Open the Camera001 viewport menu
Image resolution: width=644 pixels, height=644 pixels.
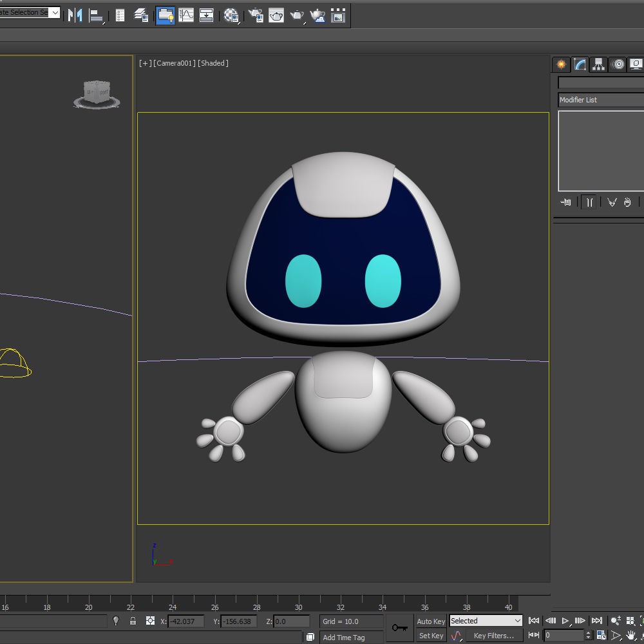point(175,63)
